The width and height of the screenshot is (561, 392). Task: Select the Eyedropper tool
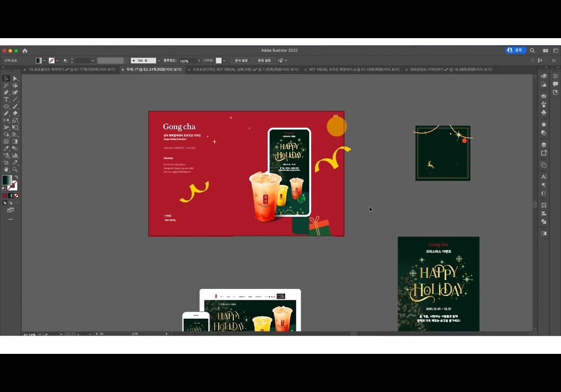(6, 148)
